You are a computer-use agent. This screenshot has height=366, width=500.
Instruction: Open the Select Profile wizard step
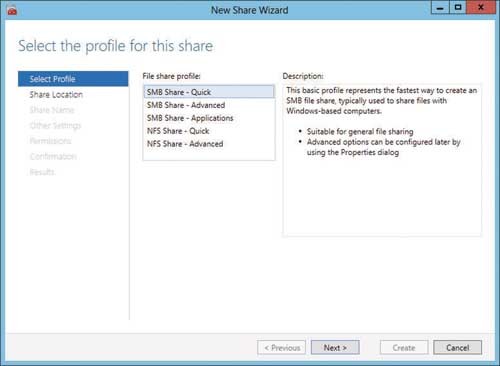pyautogui.click(x=73, y=79)
